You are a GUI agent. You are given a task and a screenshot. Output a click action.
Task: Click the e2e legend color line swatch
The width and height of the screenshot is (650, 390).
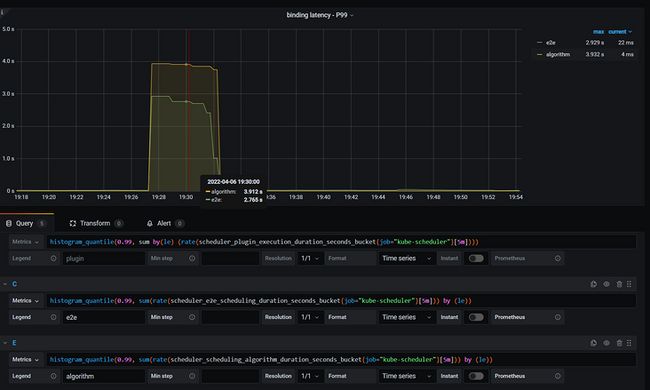point(539,42)
